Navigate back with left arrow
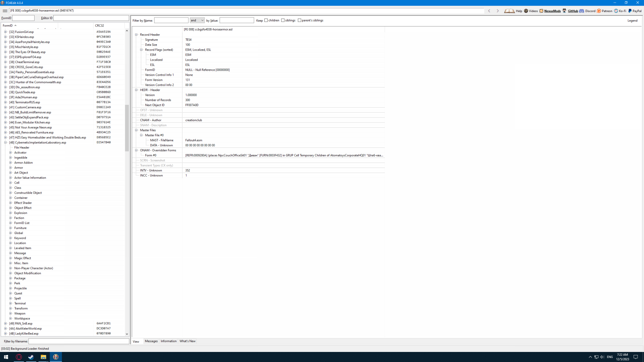 click(489, 11)
